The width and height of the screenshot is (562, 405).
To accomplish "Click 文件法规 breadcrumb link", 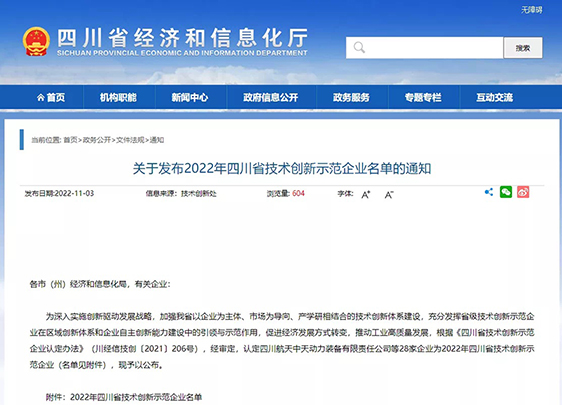I will click(130, 140).
